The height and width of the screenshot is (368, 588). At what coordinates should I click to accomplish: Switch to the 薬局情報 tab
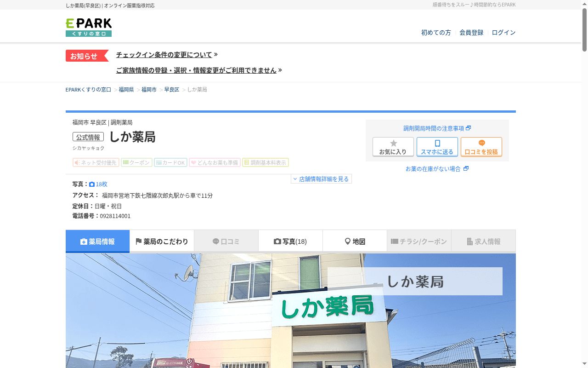[x=97, y=241]
